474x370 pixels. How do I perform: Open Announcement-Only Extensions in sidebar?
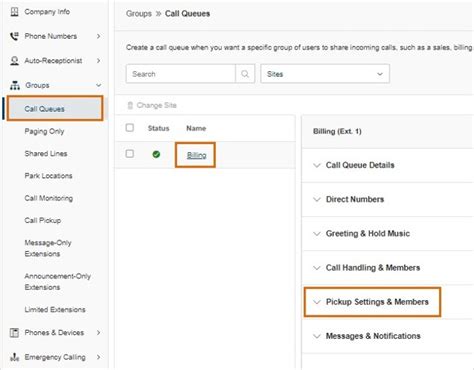point(57,282)
